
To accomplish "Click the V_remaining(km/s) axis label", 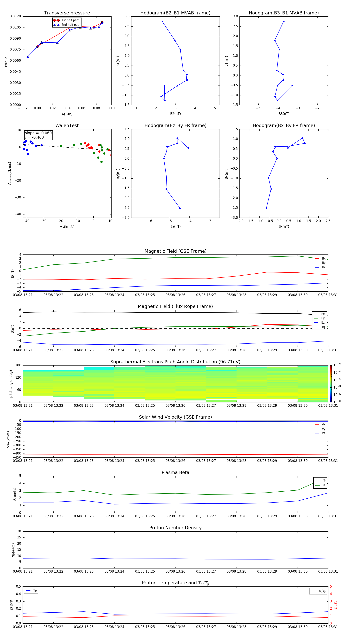I will pyautogui.click(x=10, y=173).
